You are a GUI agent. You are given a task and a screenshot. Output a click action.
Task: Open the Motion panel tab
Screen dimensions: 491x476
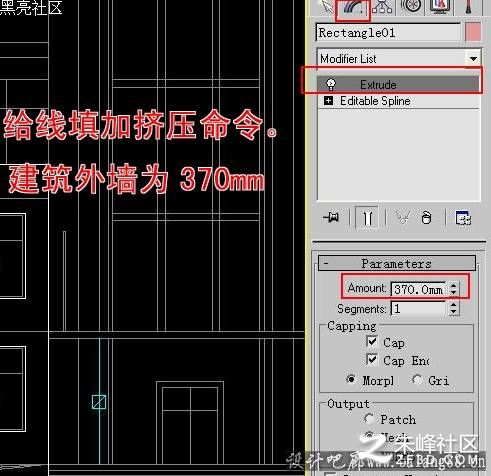coord(411,7)
